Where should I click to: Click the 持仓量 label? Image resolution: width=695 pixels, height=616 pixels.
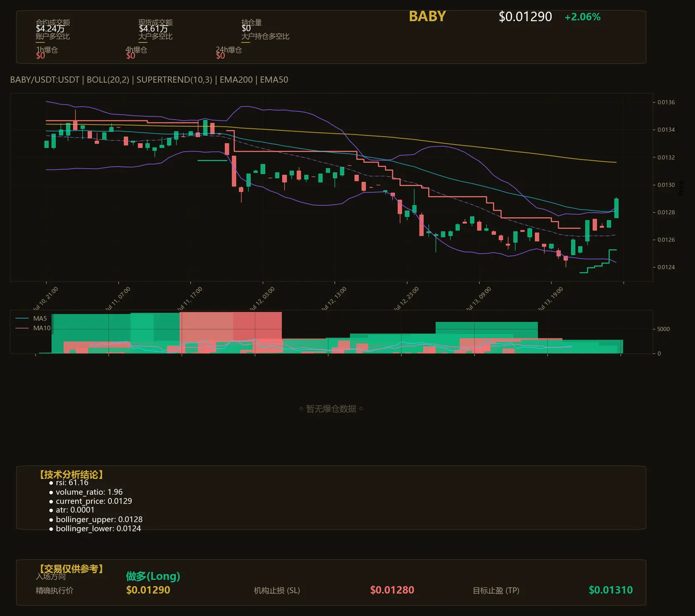[251, 22]
